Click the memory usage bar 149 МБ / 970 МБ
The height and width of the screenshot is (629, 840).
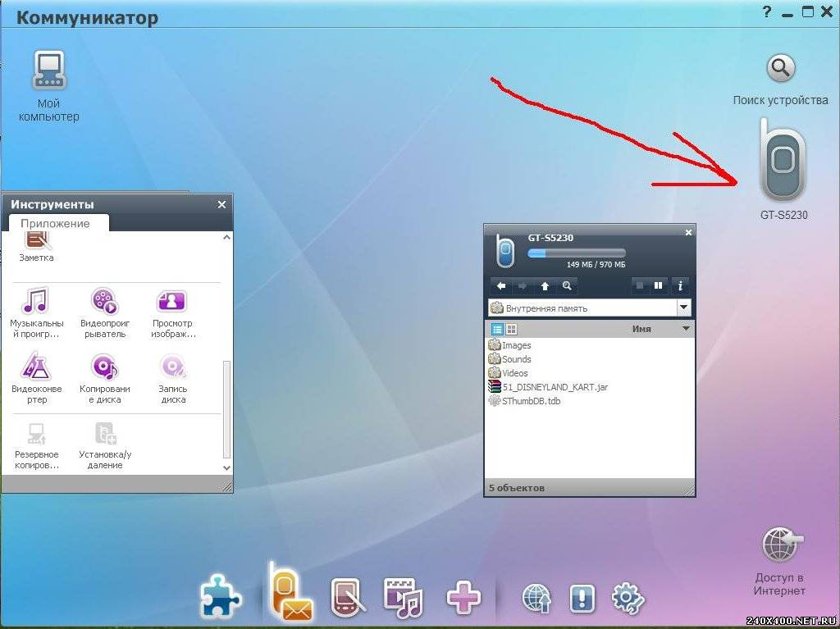coord(577,253)
